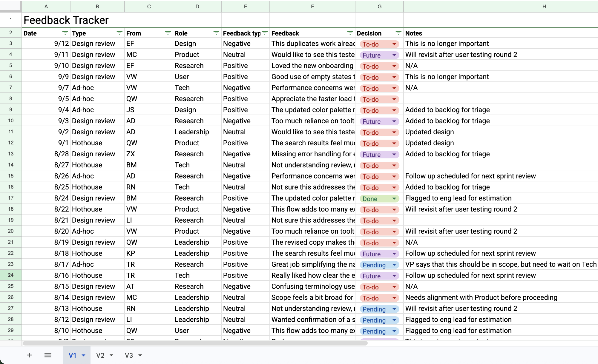The image size is (598, 364).
Task: Select 'The revised copy makes' feedback cell
Action: tap(312, 242)
